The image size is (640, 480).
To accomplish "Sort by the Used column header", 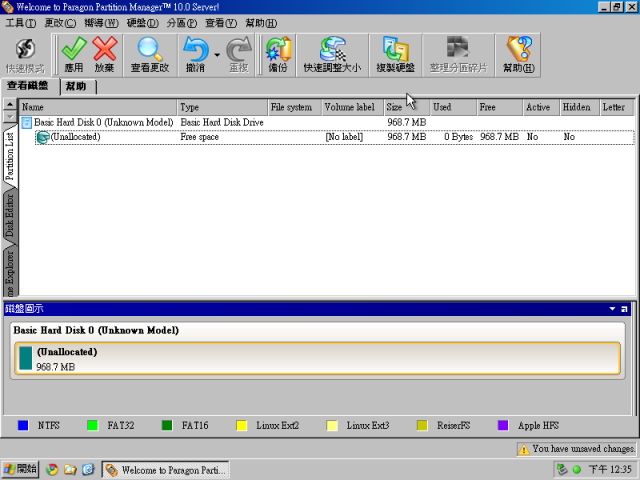I will pos(453,107).
